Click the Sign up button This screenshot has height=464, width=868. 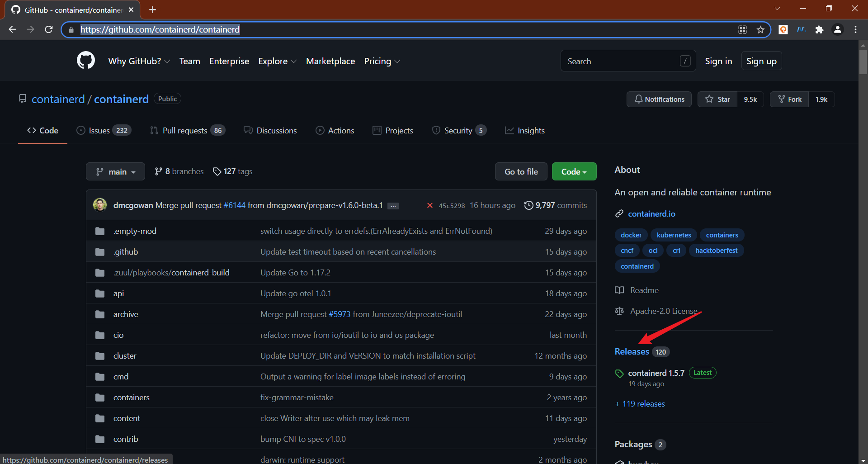click(x=761, y=61)
